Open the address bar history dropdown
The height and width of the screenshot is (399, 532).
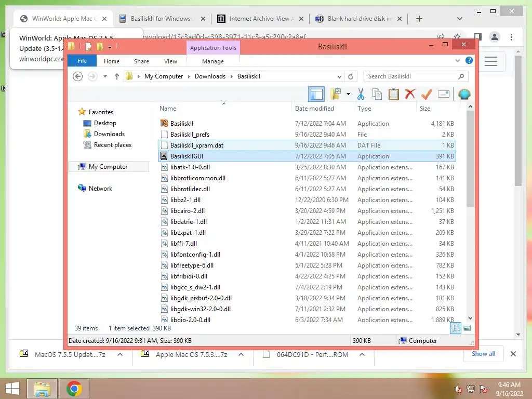click(x=339, y=76)
